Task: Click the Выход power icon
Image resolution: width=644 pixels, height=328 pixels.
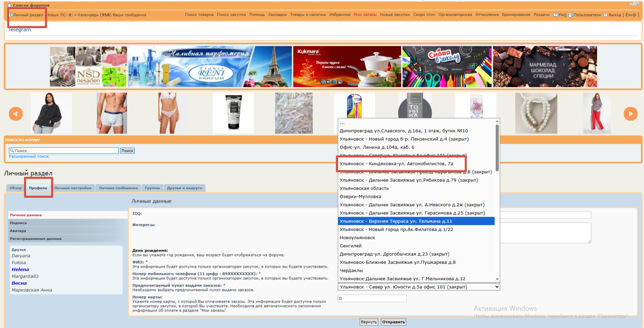Action: pos(605,15)
